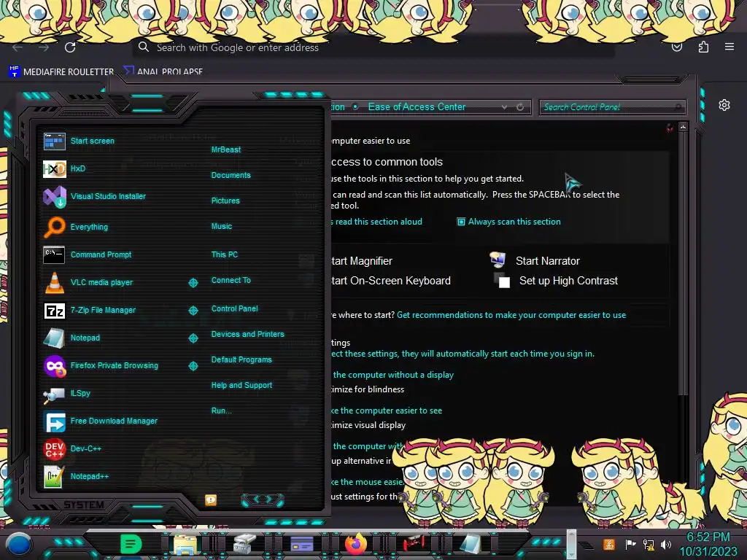
Task: Open Connect To in start menu
Action: (x=231, y=280)
